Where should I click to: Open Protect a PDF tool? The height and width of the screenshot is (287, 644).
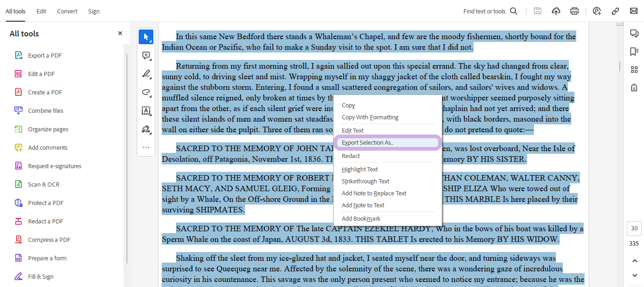point(46,203)
